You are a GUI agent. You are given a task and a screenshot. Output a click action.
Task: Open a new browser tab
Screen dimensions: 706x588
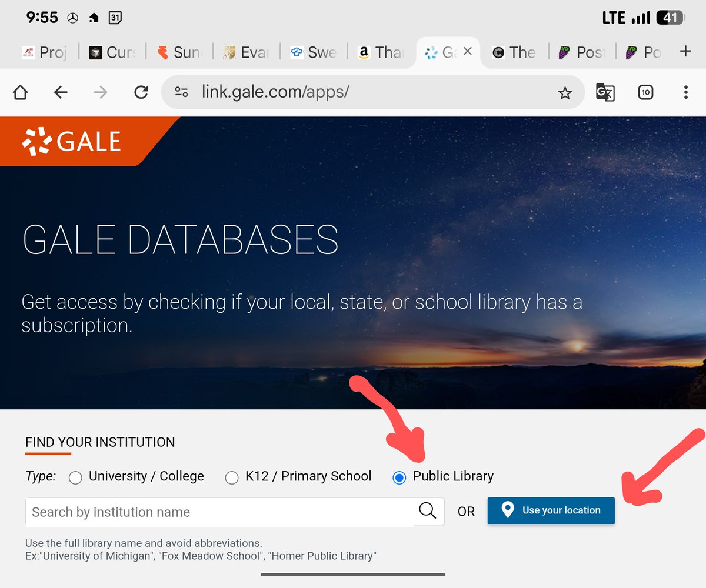click(x=685, y=51)
